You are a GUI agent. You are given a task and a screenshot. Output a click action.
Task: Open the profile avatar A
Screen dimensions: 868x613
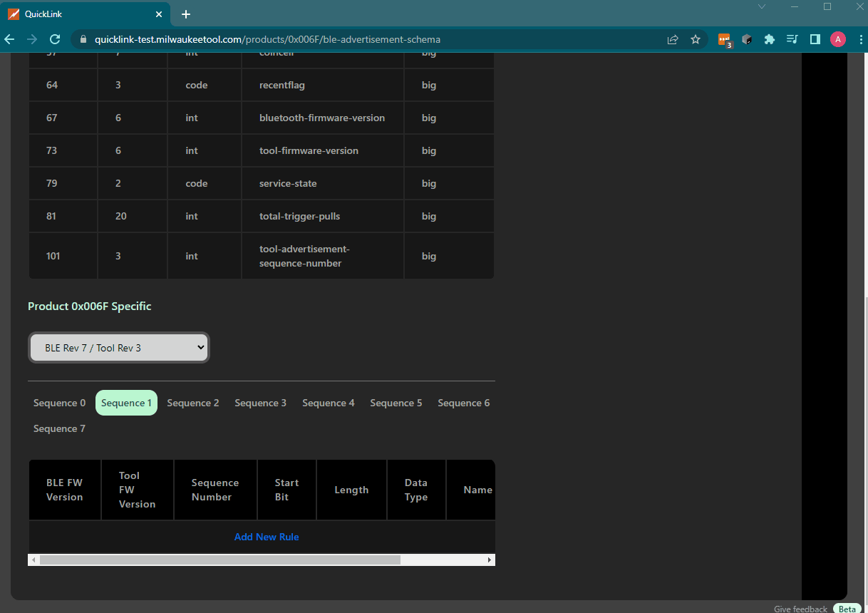pyautogui.click(x=838, y=40)
